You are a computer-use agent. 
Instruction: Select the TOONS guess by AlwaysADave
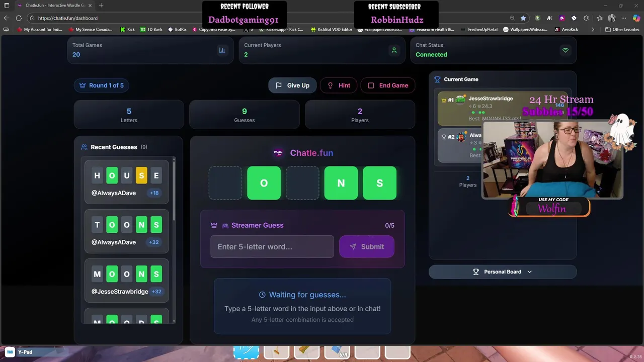(x=127, y=231)
